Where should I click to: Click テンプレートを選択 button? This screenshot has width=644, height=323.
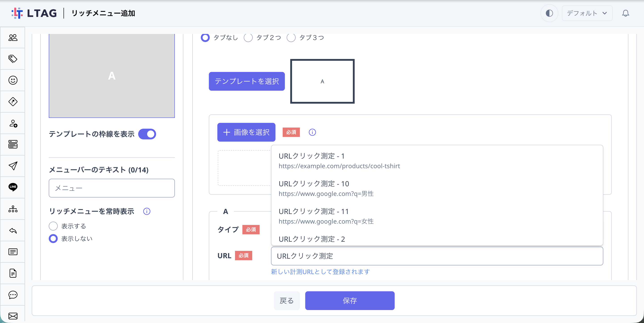point(246,81)
